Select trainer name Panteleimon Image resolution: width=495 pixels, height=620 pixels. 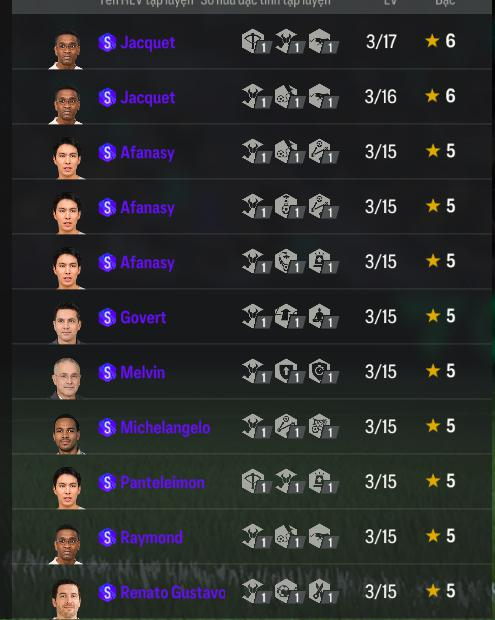coord(162,482)
